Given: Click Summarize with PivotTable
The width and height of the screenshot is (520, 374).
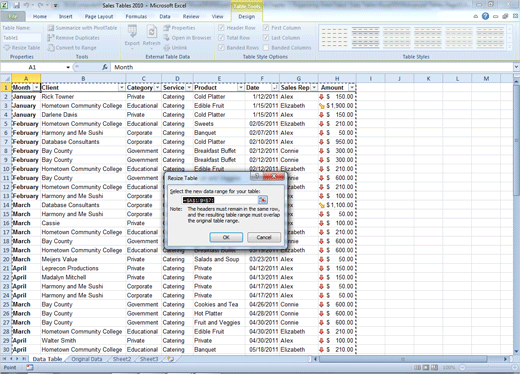Looking at the screenshot, I should coord(83,28).
